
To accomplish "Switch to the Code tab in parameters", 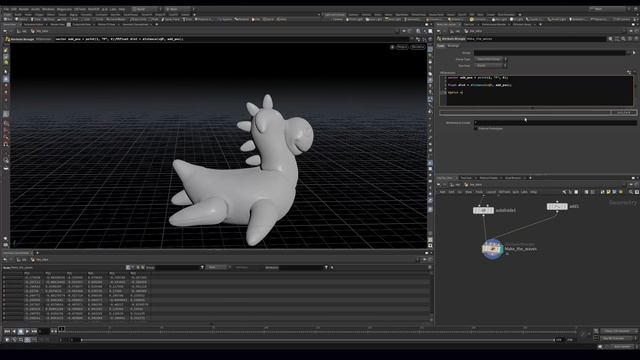I will (441, 46).
